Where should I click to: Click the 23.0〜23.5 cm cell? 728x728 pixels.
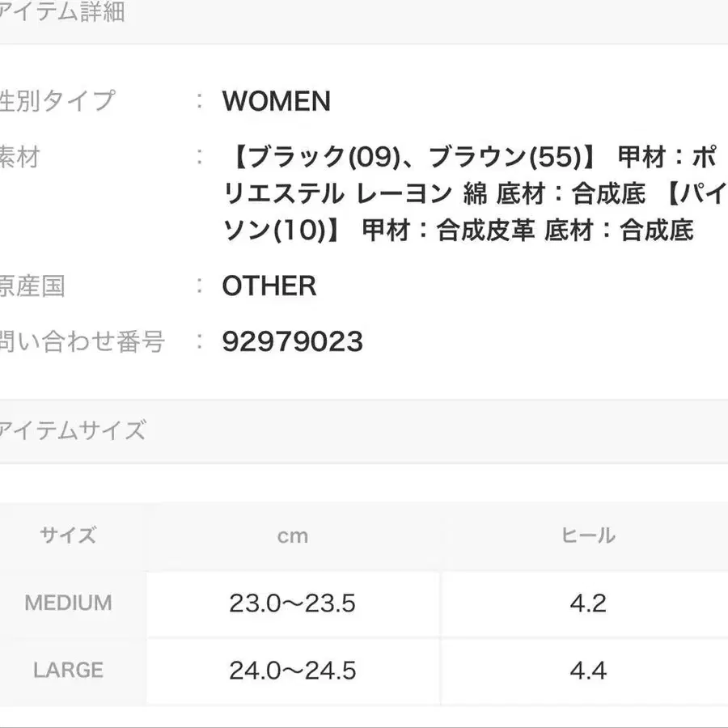point(292,603)
